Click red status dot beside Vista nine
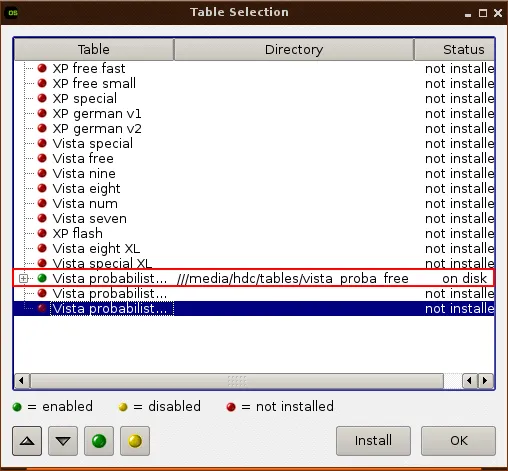The image size is (508, 471). tap(42, 173)
